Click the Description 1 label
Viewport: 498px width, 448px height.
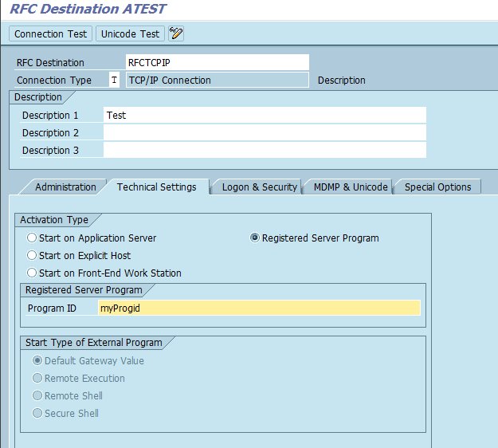pos(50,116)
